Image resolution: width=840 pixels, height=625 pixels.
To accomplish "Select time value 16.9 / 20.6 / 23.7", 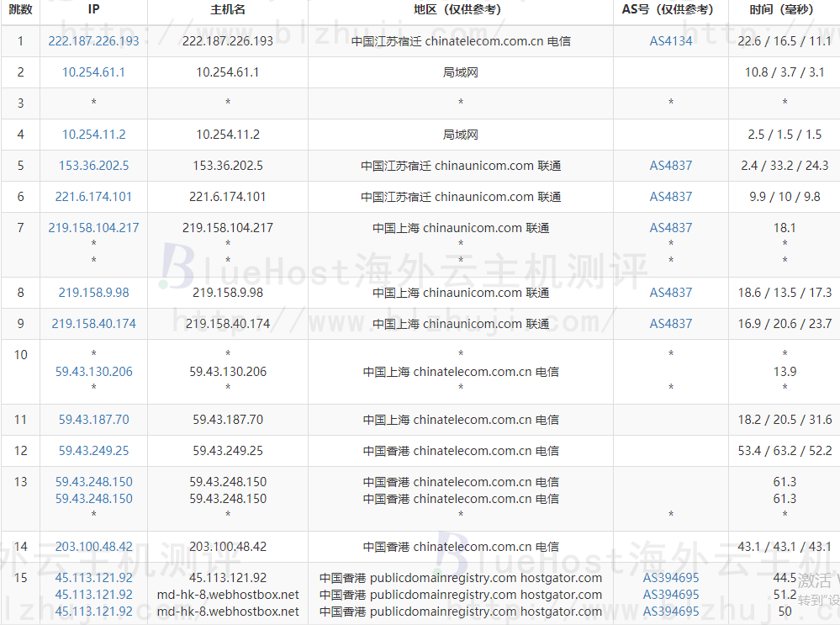I will (x=785, y=323).
